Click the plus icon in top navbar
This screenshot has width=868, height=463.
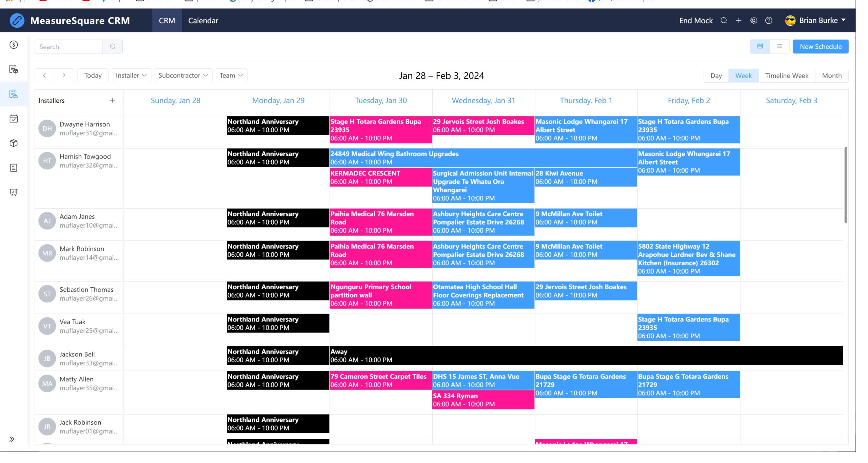click(x=738, y=21)
